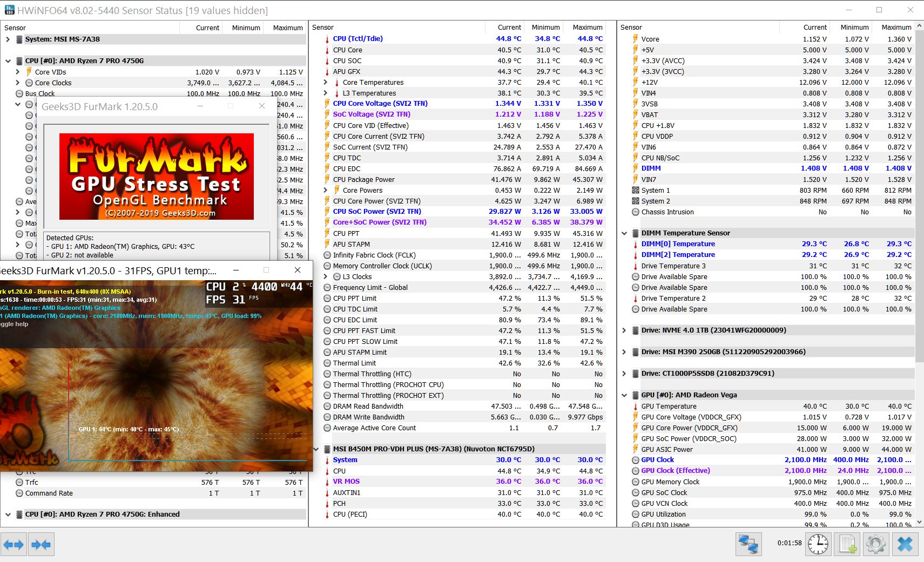The image size is (924, 562).
Task: Close the Geeks3D FurMark 1.20.5.0 launcher window
Action: point(262,106)
